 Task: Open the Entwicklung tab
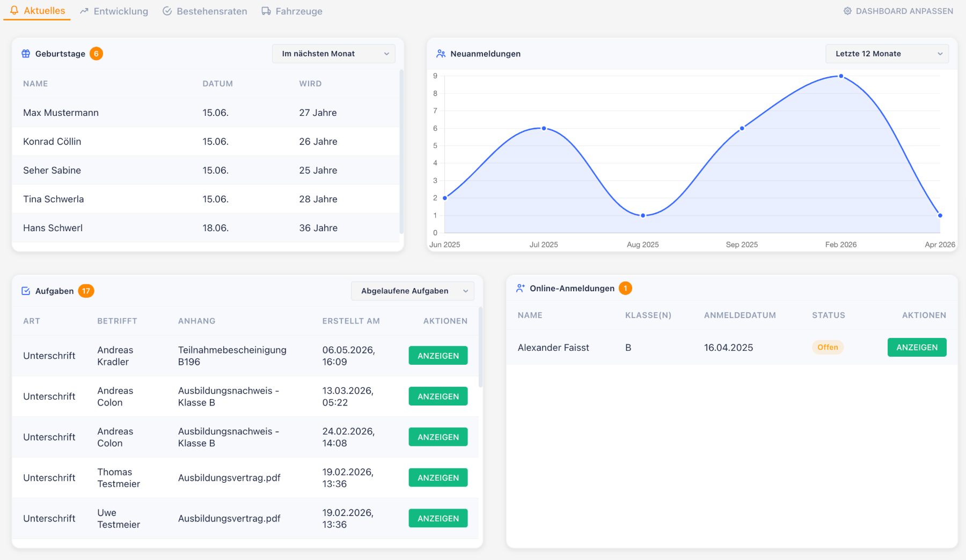pyautogui.click(x=114, y=11)
